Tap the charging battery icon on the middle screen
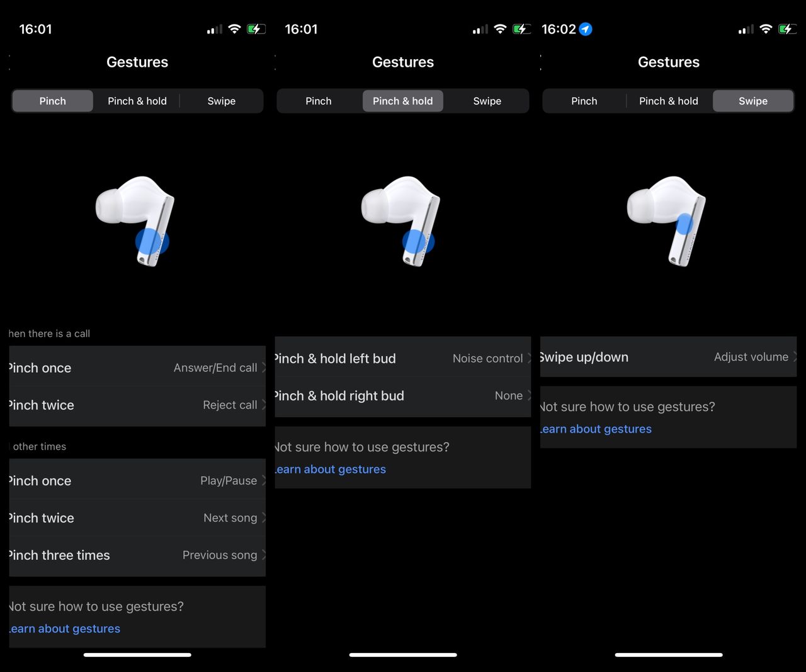Image resolution: width=806 pixels, height=672 pixels. point(522,28)
